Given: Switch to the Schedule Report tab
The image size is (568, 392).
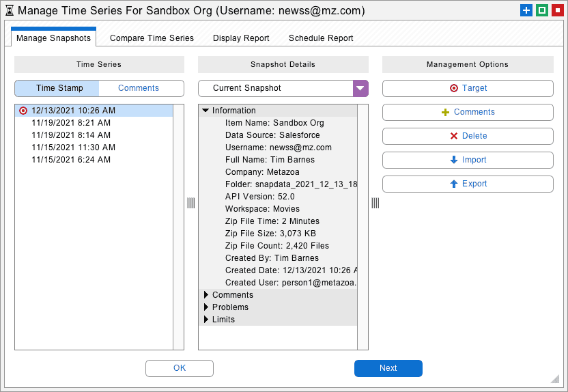Looking at the screenshot, I should 321,38.
